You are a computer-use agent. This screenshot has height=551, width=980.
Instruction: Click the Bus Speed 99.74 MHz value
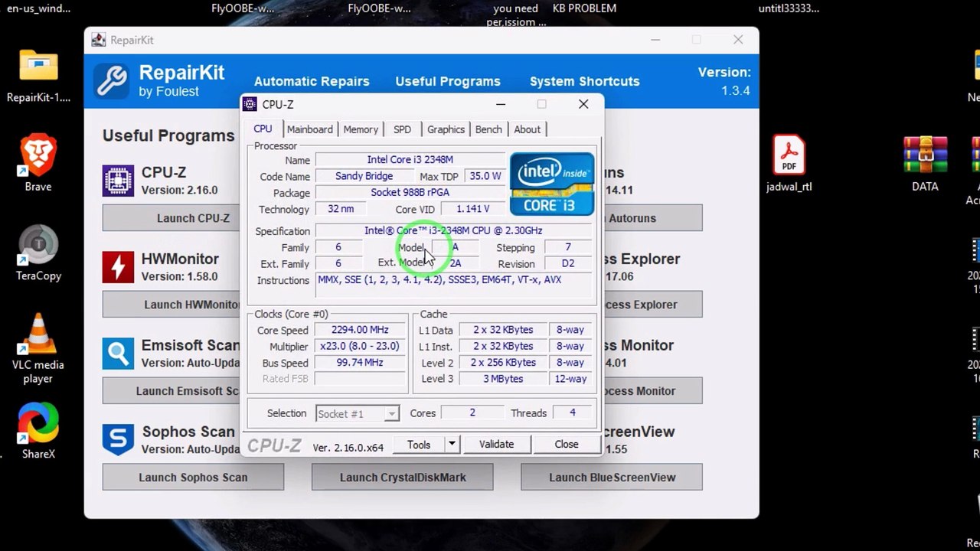[360, 363]
